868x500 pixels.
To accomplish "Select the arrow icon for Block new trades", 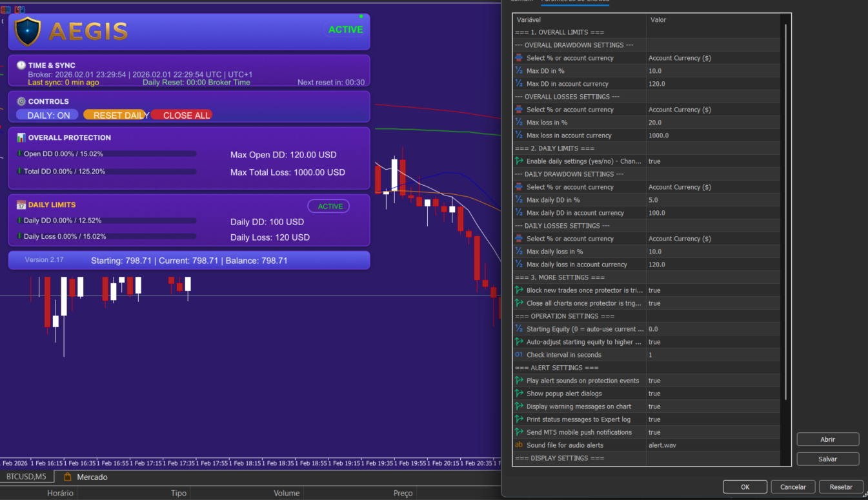I will [x=519, y=290].
